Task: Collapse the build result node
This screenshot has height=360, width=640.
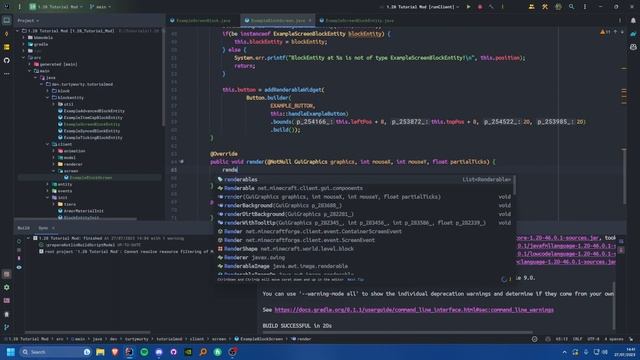Action: click(28, 238)
